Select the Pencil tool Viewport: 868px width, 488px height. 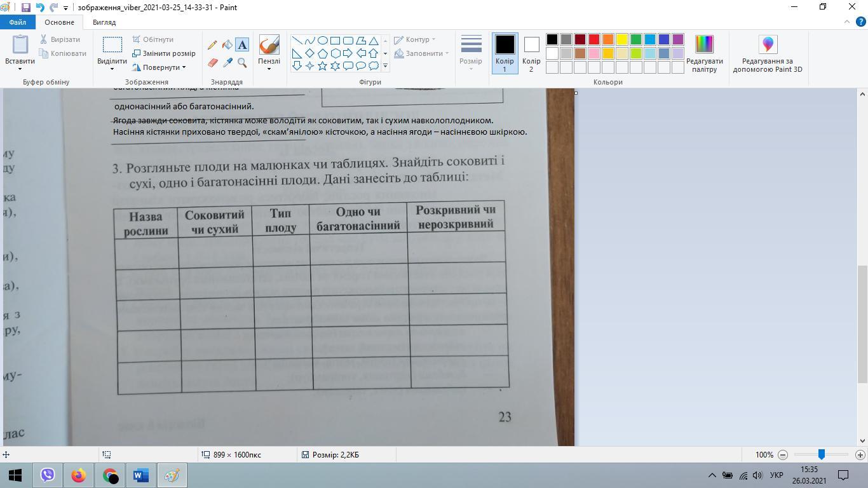tap(212, 45)
